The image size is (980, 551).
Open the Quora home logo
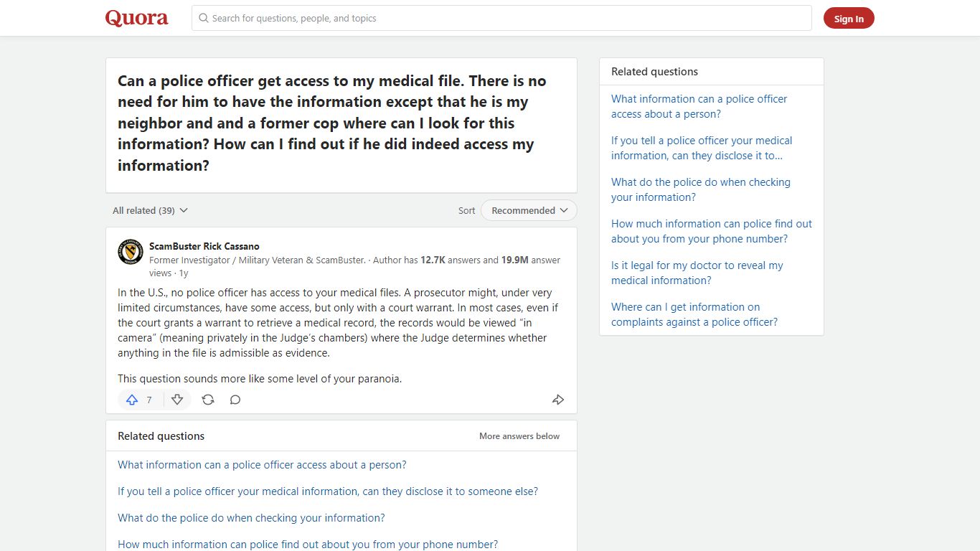coord(136,18)
